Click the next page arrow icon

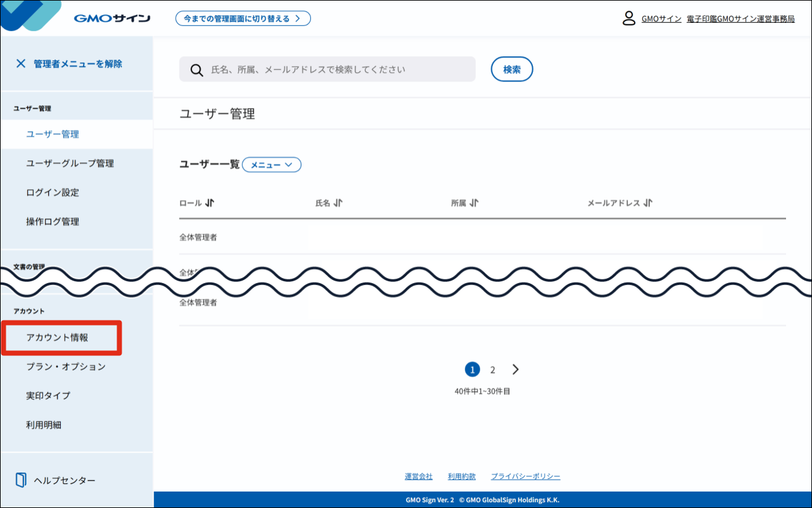point(515,369)
